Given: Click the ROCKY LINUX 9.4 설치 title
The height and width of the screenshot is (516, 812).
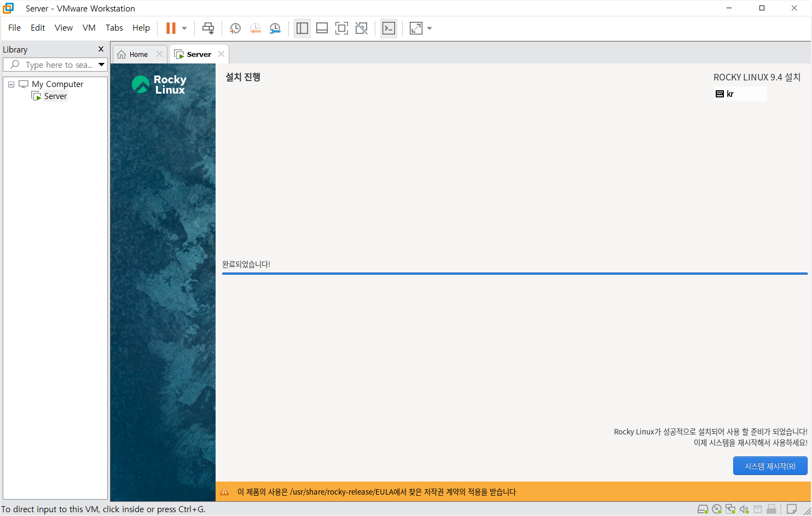Looking at the screenshot, I should tap(757, 77).
